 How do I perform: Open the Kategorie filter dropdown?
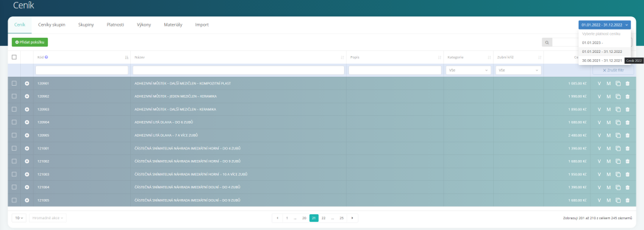469,71
